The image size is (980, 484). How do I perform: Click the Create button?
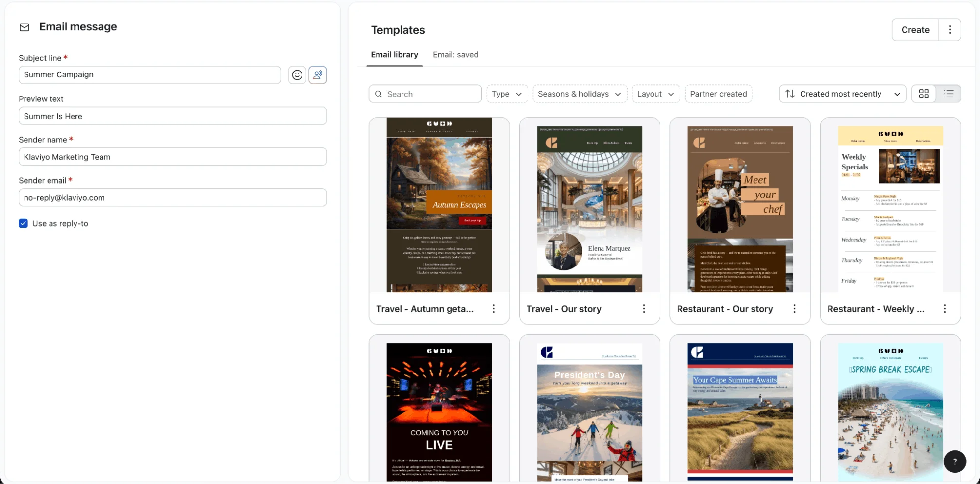tap(915, 30)
